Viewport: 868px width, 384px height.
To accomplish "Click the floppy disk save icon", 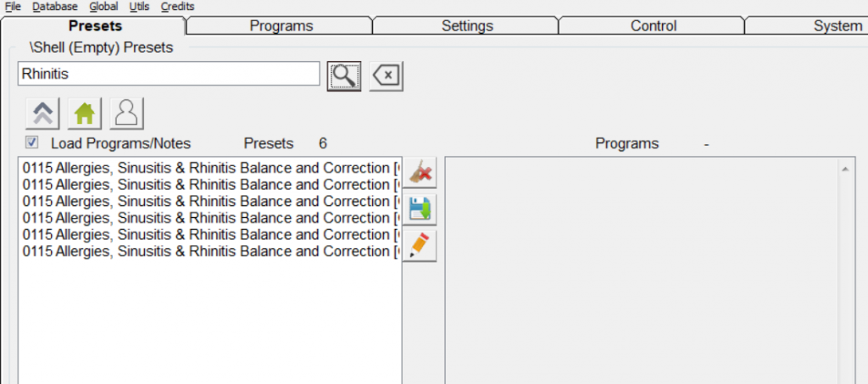I will (x=420, y=209).
